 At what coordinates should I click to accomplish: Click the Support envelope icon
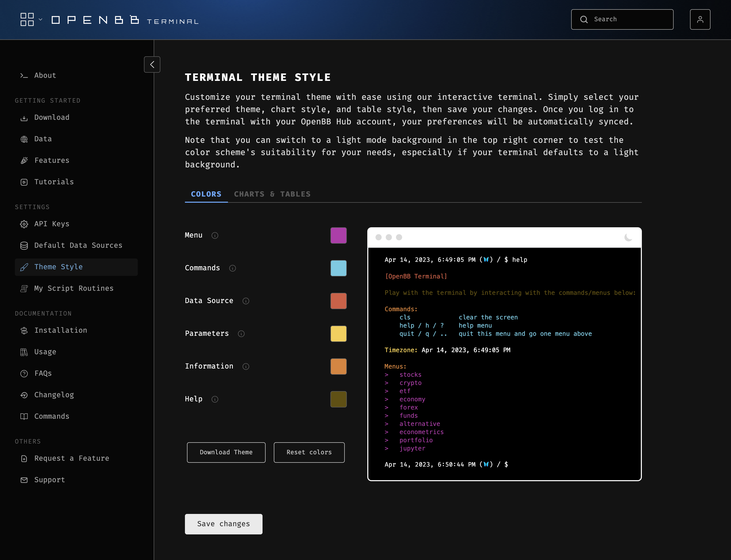click(x=24, y=480)
